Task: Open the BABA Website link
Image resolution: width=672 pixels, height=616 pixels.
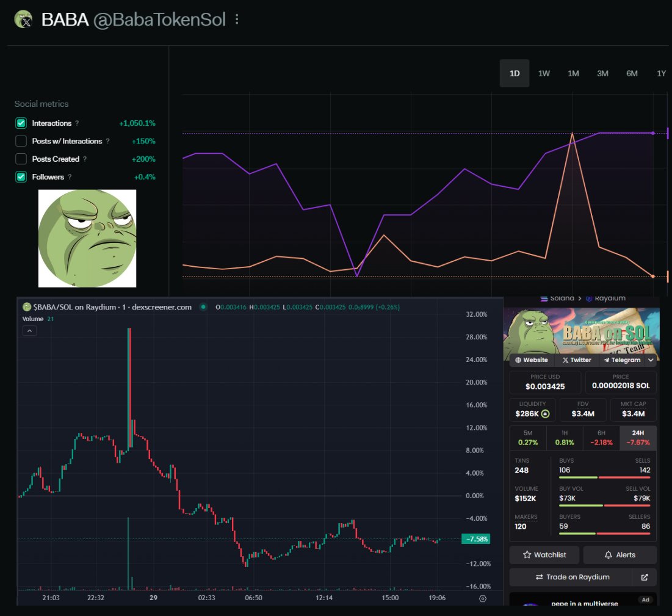Action: [532, 360]
